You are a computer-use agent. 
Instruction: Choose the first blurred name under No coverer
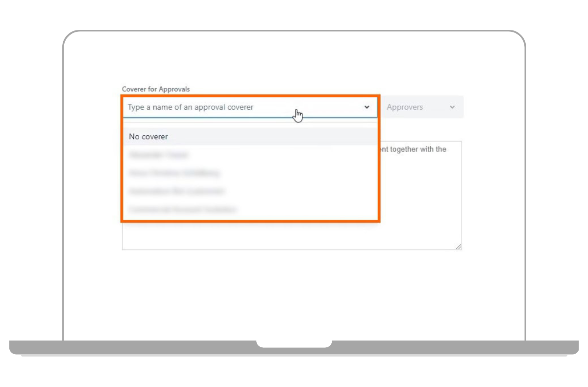coord(158,155)
